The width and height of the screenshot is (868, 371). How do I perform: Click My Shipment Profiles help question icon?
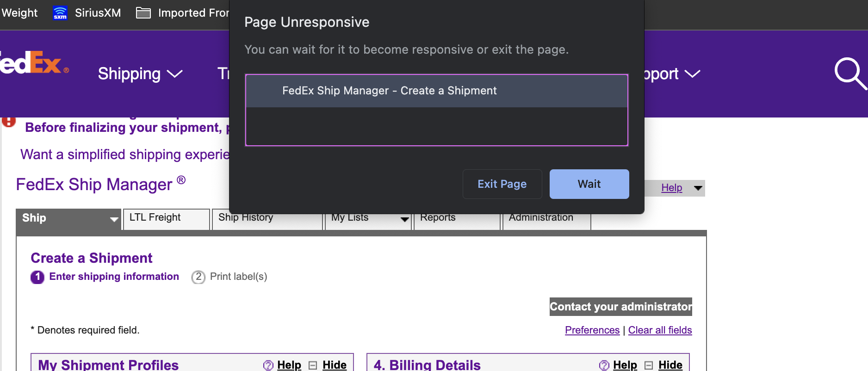point(268,365)
